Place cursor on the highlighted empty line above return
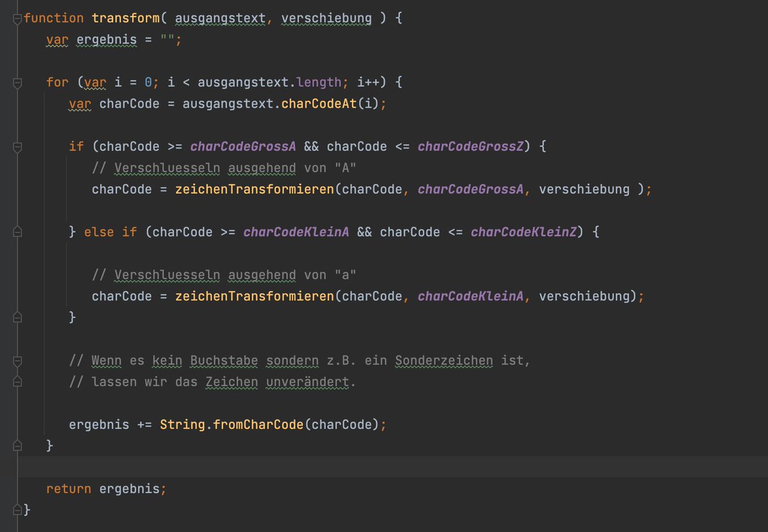This screenshot has width=768, height=532. click(x=384, y=467)
